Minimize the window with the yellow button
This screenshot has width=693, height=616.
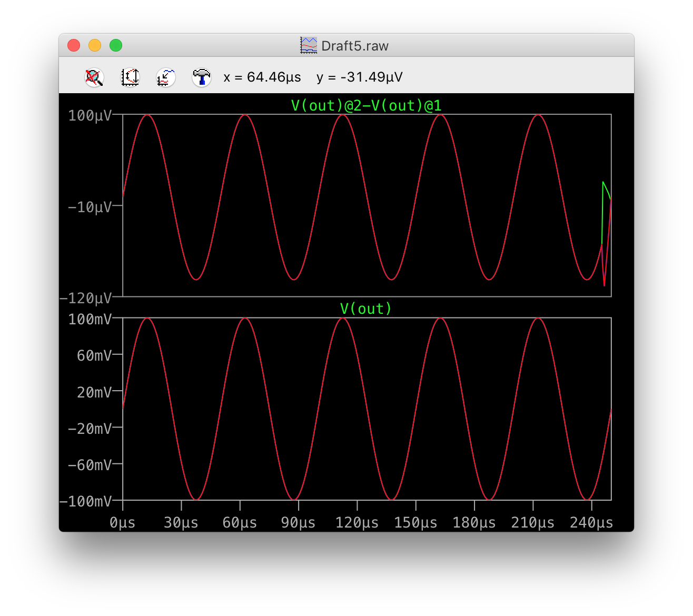click(95, 46)
